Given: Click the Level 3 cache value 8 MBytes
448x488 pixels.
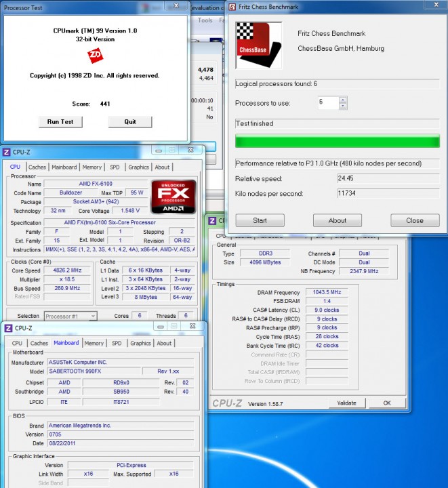Looking at the screenshot, I should tap(146, 297).
